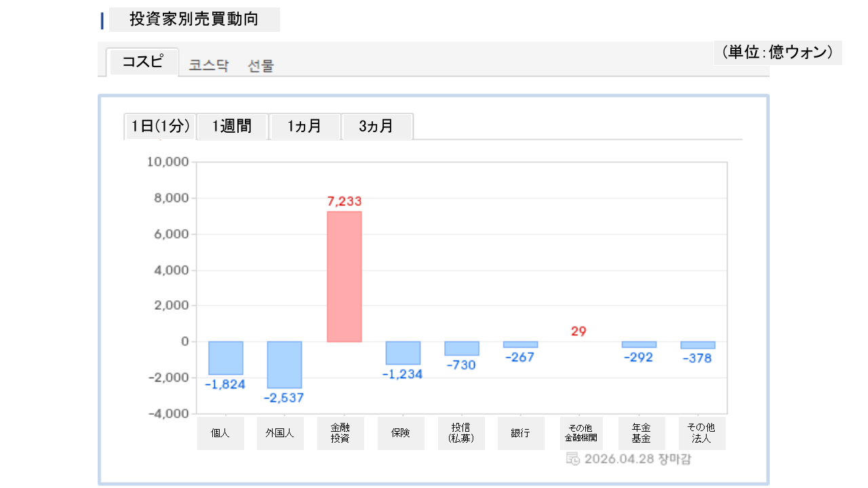Switch chart to 1週間 period
Screen dimensions: 868x488
click(232, 126)
